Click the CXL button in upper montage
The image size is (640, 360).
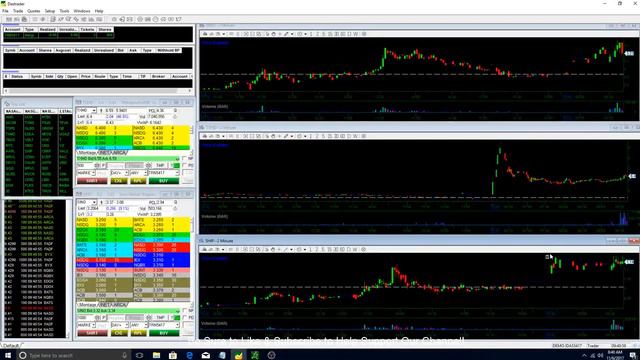(118, 180)
